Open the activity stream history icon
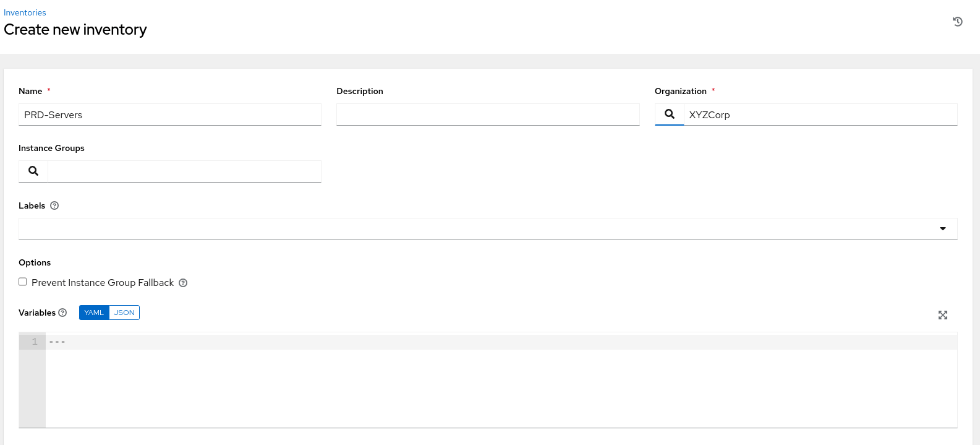 pyautogui.click(x=957, y=22)
